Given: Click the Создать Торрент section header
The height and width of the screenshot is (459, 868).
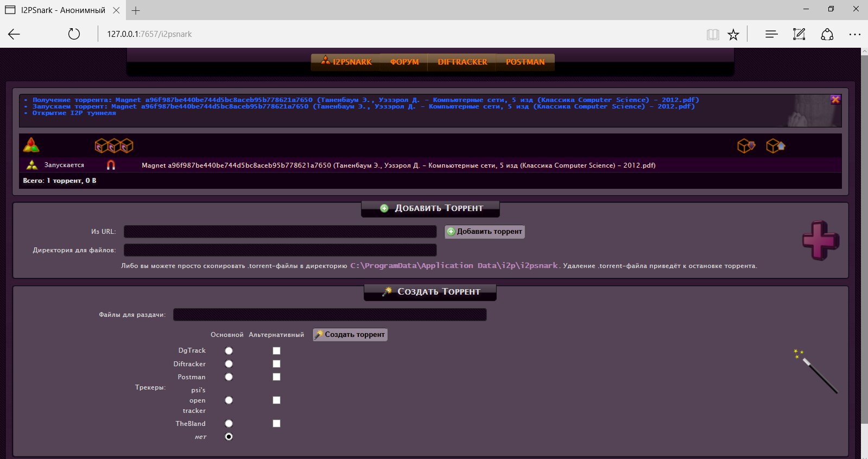Looking at the screenshot, I should pos(430,292).
